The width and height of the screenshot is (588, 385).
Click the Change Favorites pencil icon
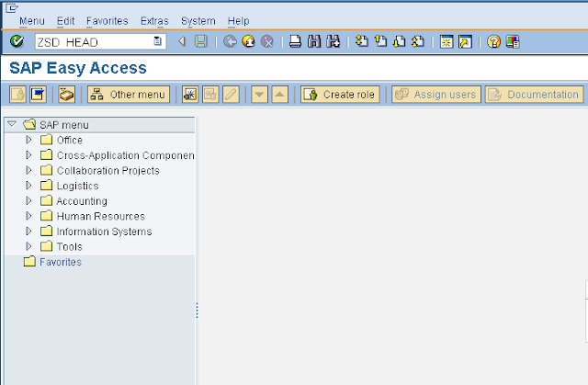(x=231, y=95)
